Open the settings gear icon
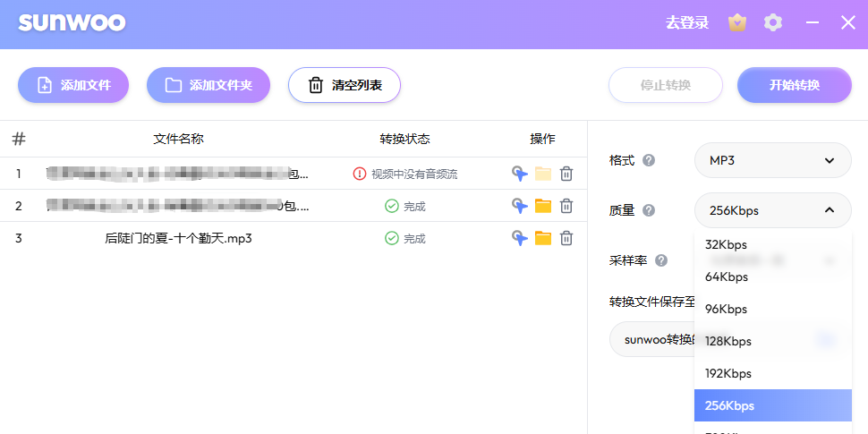The width and height of the screenshot is (868, 434). pos(773,23)
